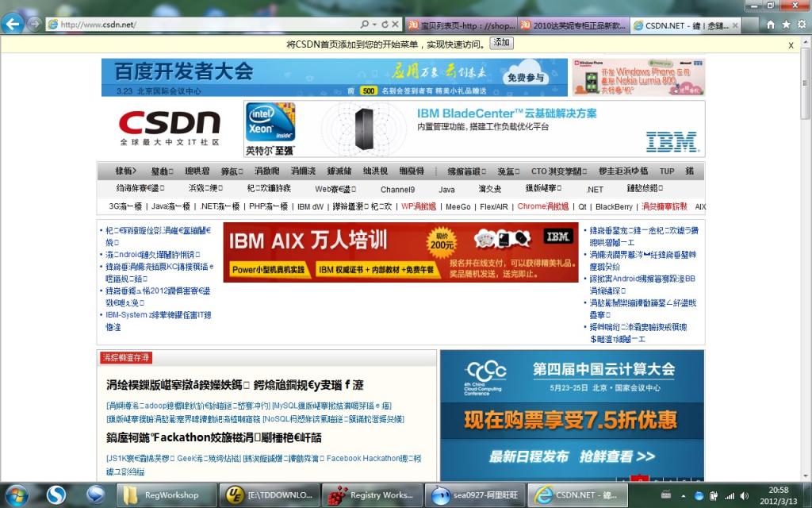The image size is (812, 508).
Task: Go back with the browser Back arrow
Action: click(x=13, y=24)
